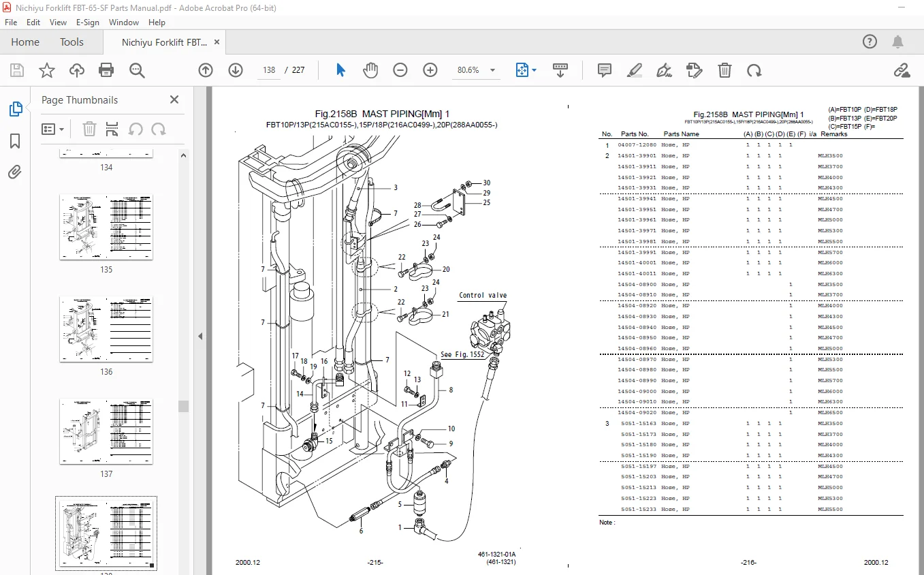The height and width of the screenshot is (575, 924).
Task: Open the Help menu
Action: [x=157, y=22]
